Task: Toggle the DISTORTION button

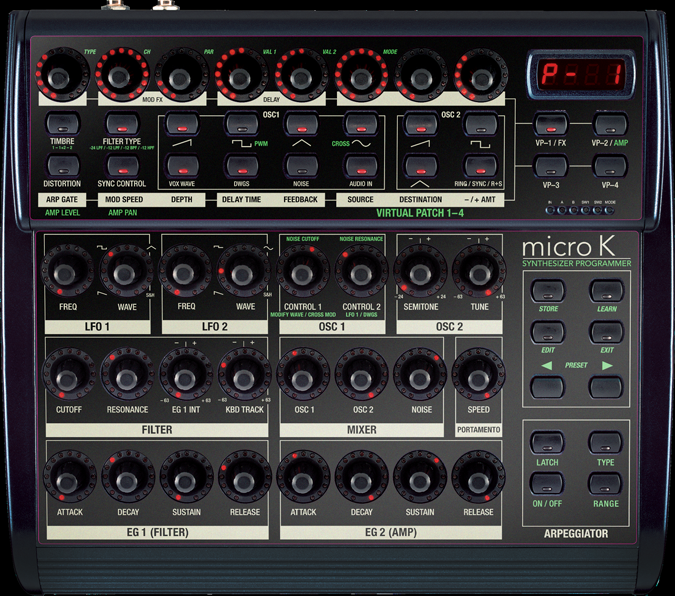Action: 61,166
